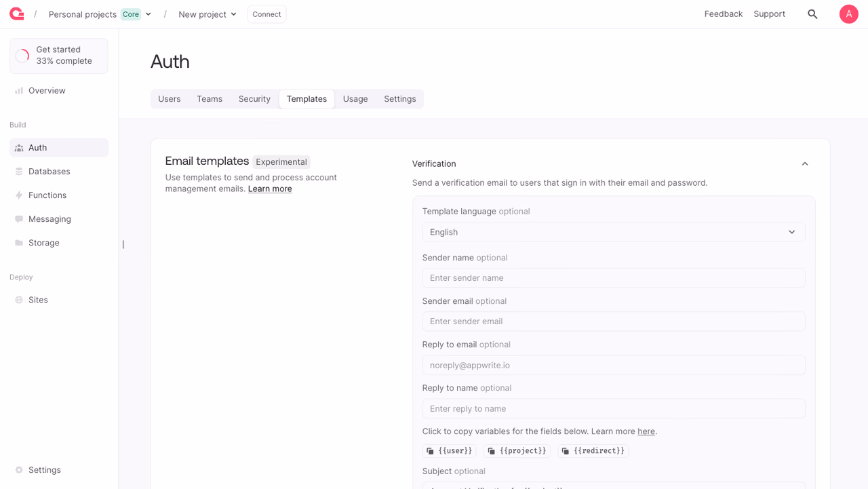Click the Get started progress ring
This screenshot has height=489, width=868.
(22, 56)
